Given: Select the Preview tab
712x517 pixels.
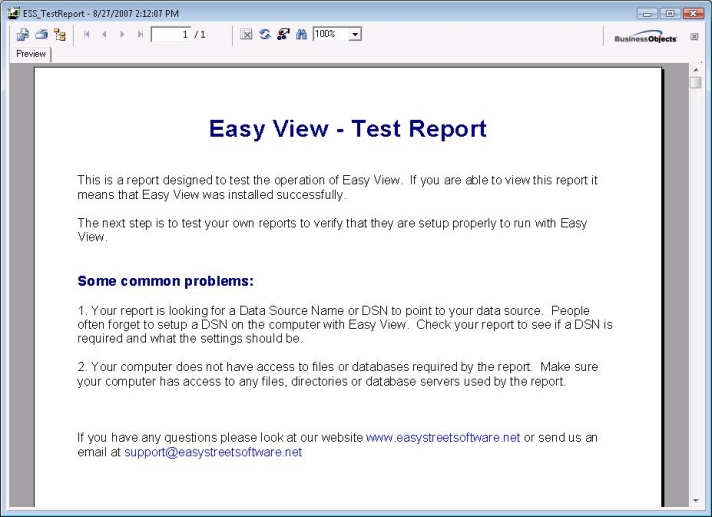Looking at the screenshot, I should [31, 54].
